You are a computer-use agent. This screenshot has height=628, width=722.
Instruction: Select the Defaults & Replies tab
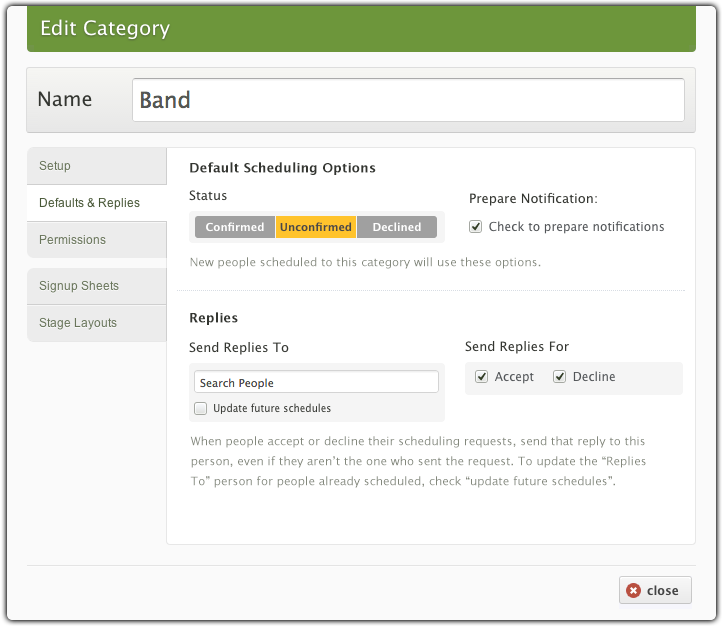point(96,203)
